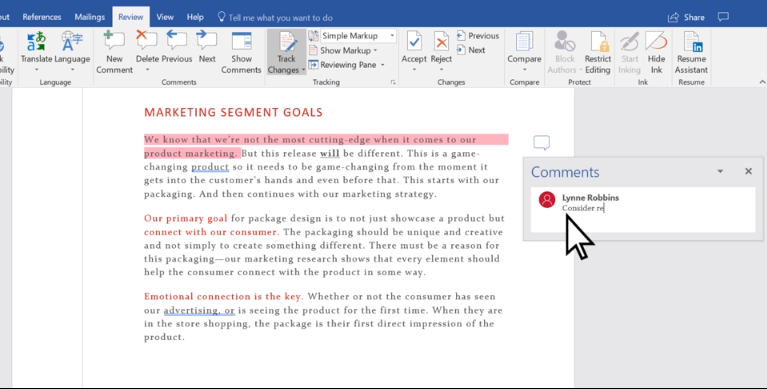Click the underlined text 'advertising, or'

click(199, 310)
